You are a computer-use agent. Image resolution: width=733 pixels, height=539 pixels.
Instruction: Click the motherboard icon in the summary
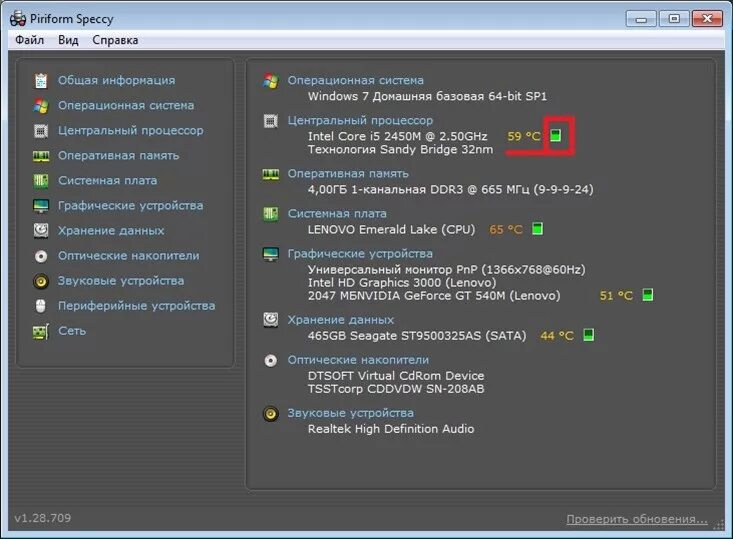pos(271,215)
